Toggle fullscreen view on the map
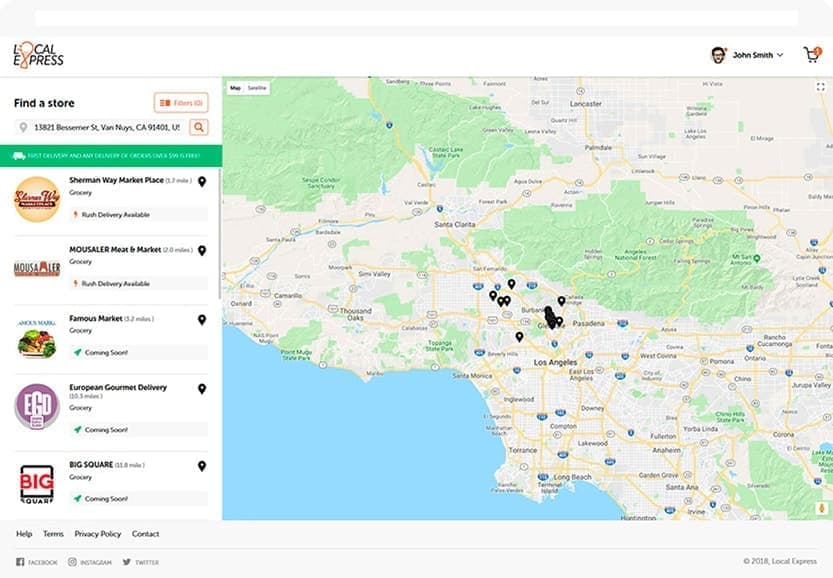This screenshot has width=833, height=578. (819, 88)
